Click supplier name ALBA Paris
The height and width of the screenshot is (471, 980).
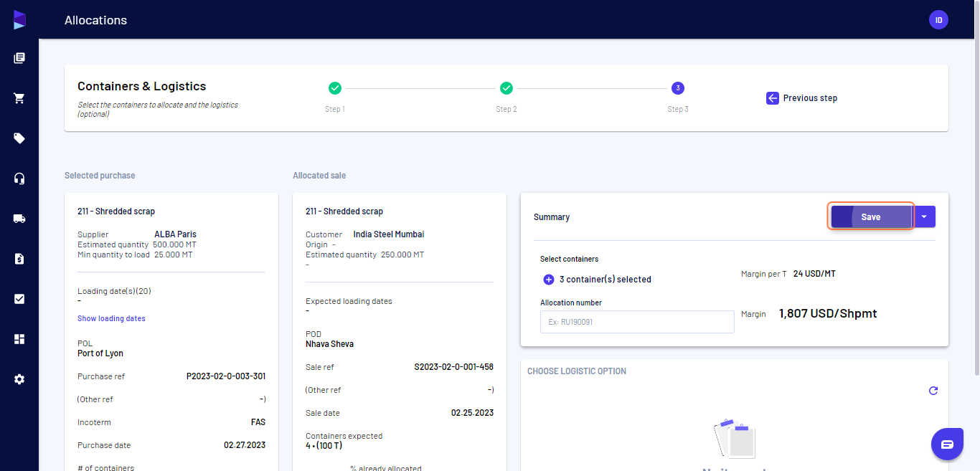pyautogui.click(x=175, y=234)
